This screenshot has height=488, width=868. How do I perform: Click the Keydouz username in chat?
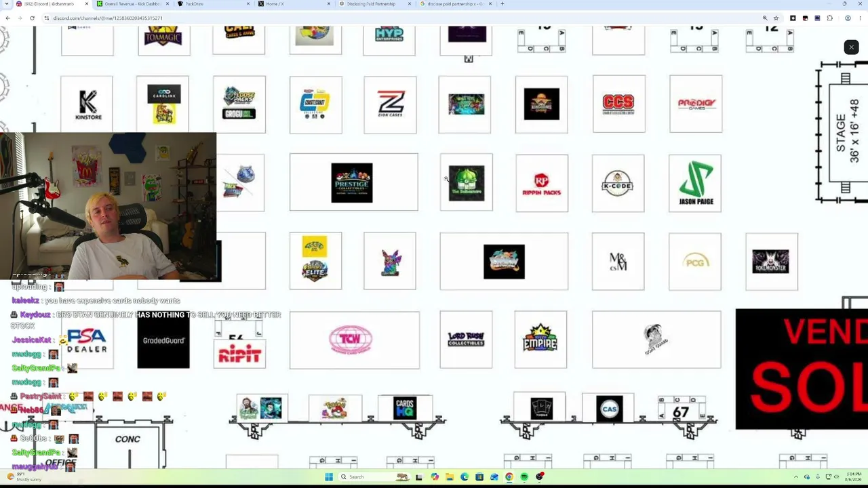[35, 315]
